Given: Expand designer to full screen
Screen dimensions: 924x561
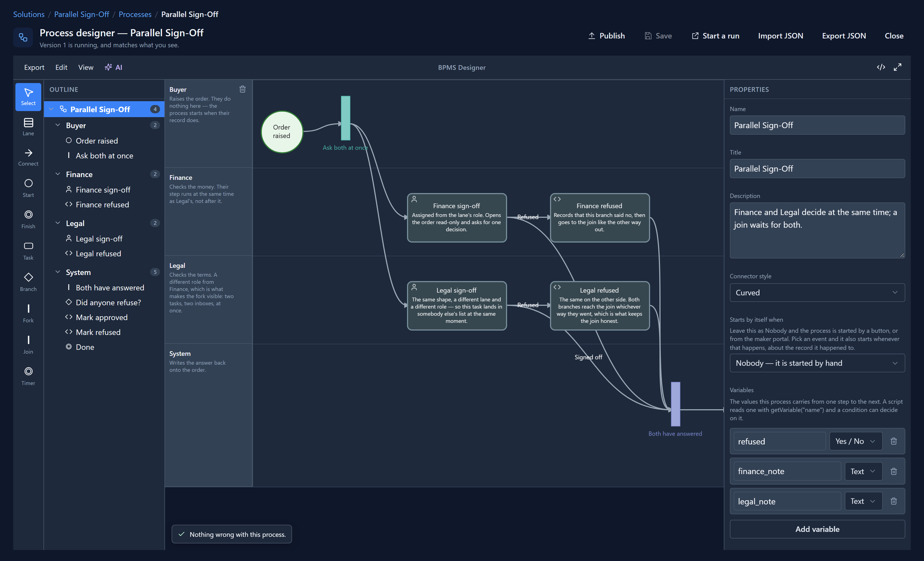Looking at the screenshot, I should coord(897,67).
